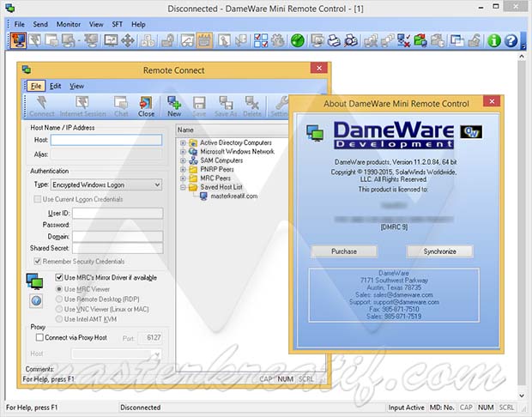
Task: Click the whiteboard monitor icon in main toolbar
Action: 111,40
